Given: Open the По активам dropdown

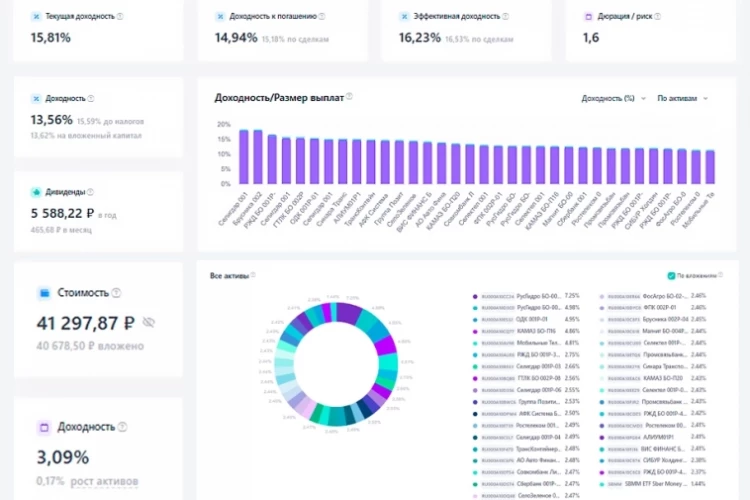Looking at the screenshot, I should point(682,99).
